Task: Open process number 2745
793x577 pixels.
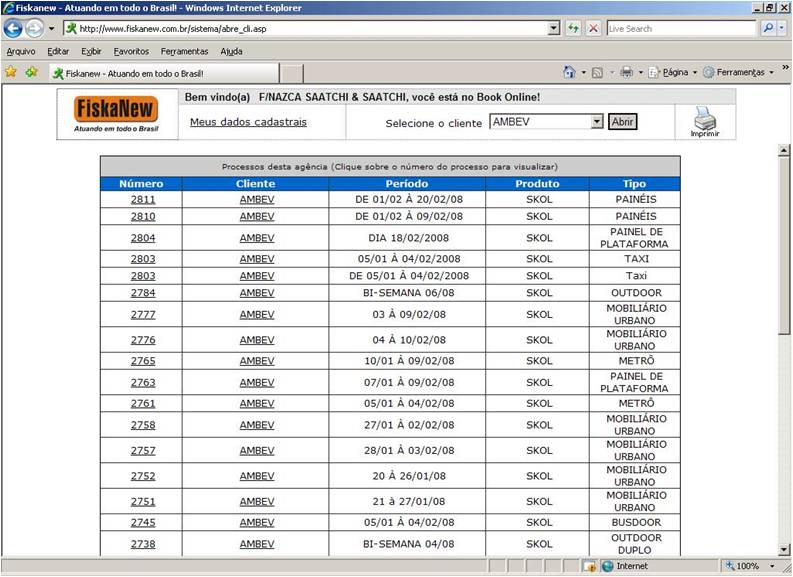Action: (143, 522)
